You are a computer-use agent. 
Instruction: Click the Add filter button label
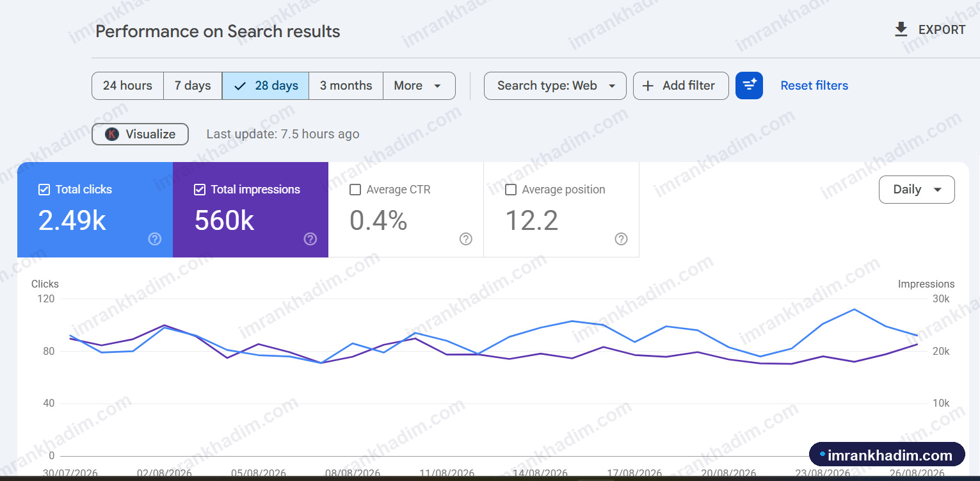coord(689,86)
